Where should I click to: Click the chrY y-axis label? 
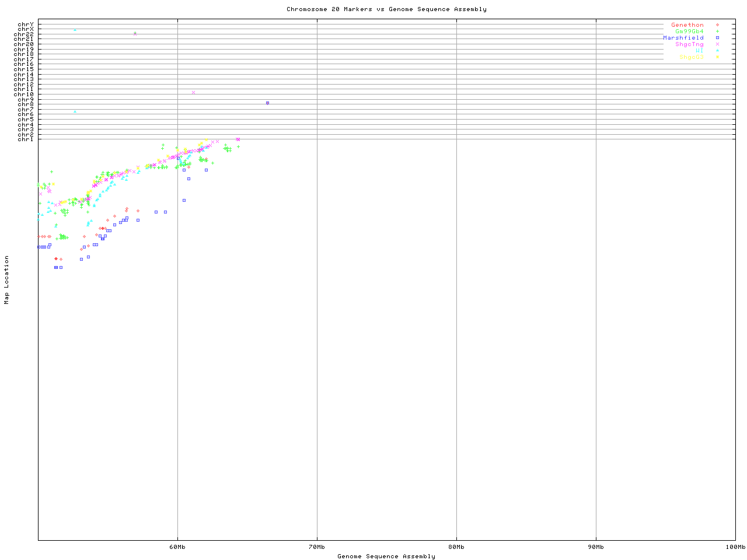pos(26,24)
